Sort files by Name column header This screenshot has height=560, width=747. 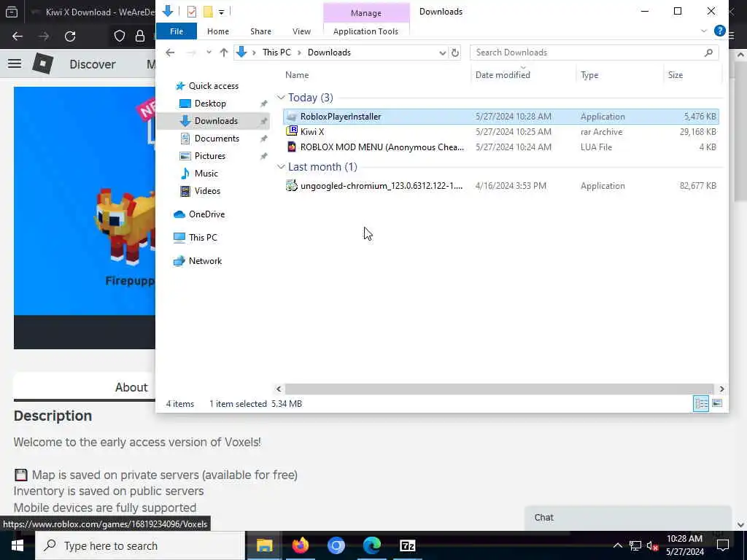click(297, 75)
